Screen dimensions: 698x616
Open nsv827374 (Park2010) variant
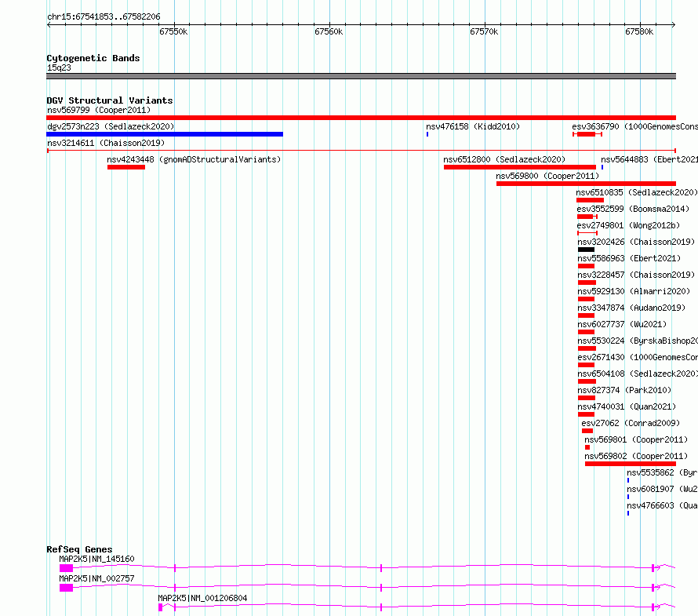(624, 390)
